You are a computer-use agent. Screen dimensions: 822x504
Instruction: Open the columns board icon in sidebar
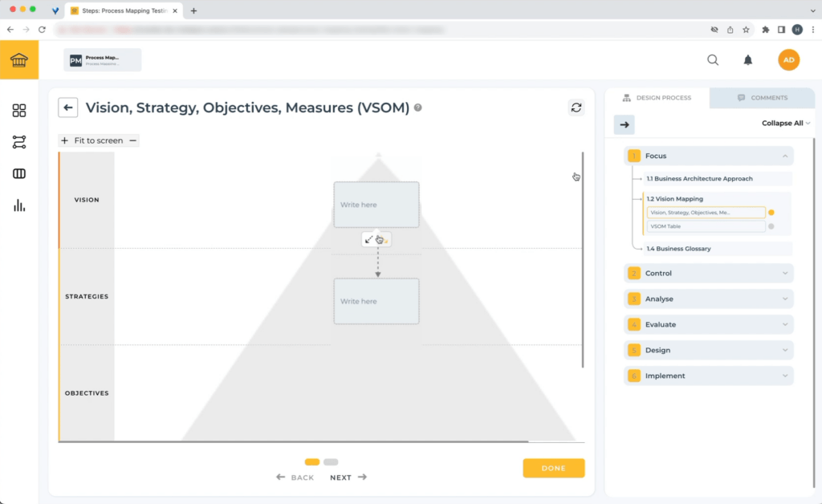tap(19, 174)
